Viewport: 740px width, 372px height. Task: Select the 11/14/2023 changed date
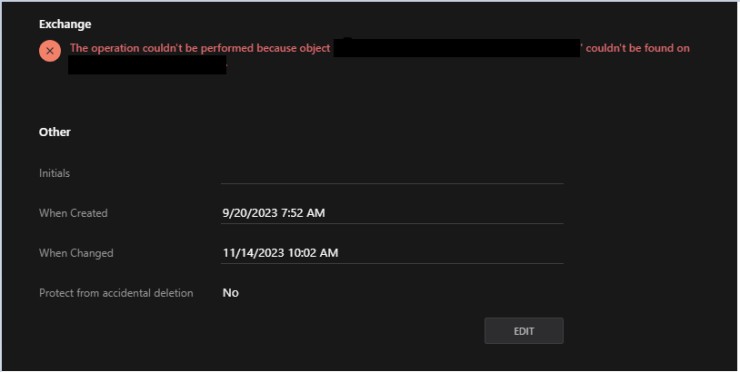coord(253,253)
